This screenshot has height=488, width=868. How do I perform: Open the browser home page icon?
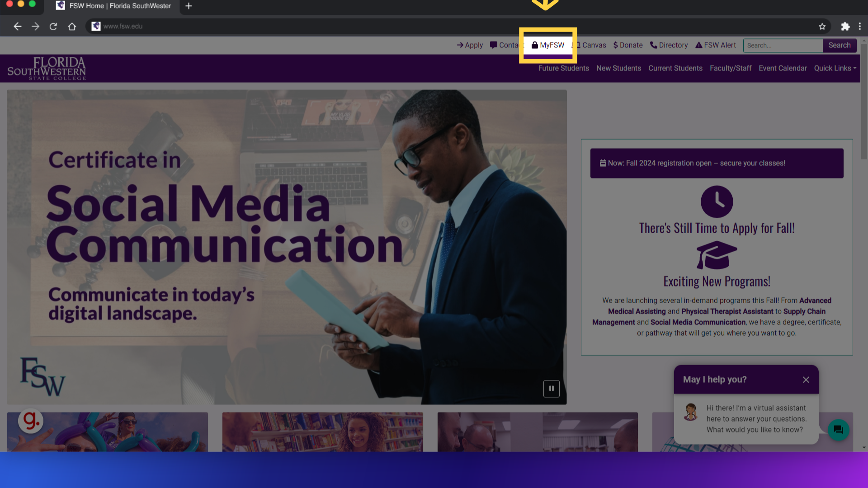pyautogui.click(x=72, y=27)
